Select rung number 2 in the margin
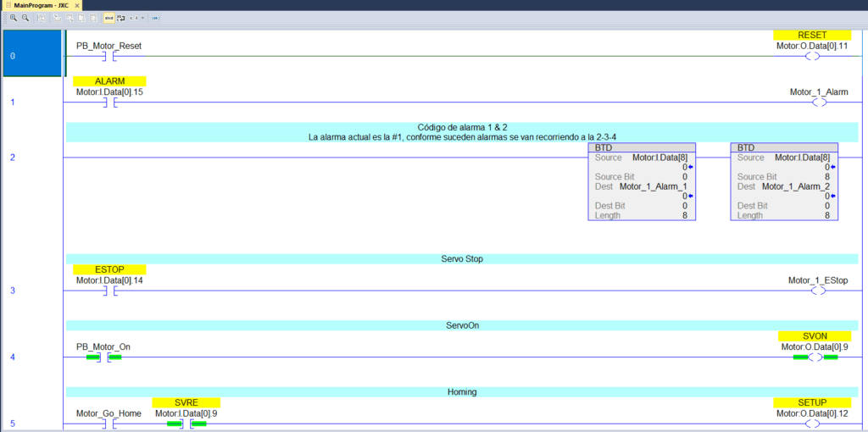The width and height of the screenshot is (868, 432). [13, 158]
